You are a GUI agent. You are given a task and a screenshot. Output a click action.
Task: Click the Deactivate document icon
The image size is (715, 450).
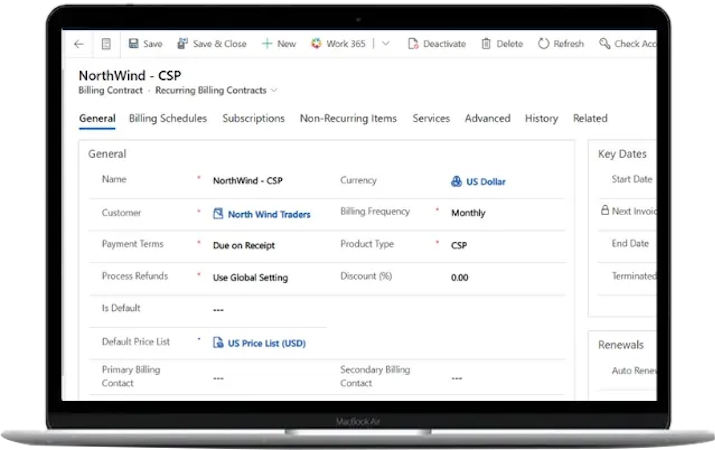(413, 44)
